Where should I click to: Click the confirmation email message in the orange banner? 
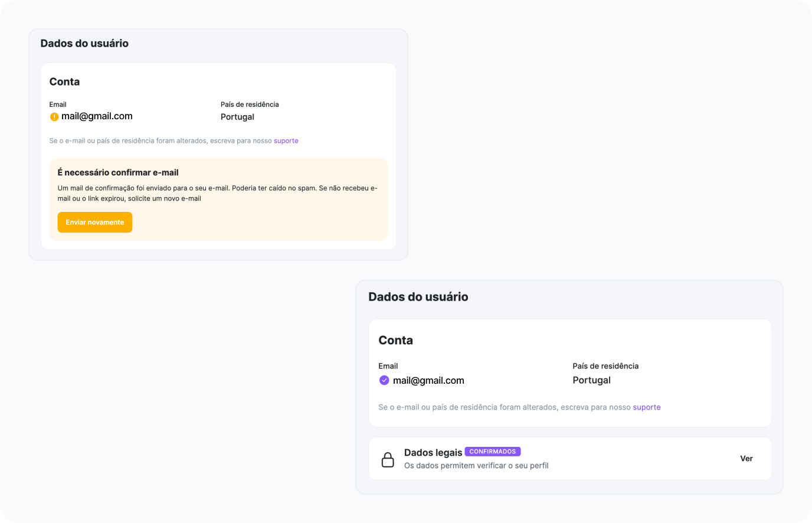click(x=217, y=193)
